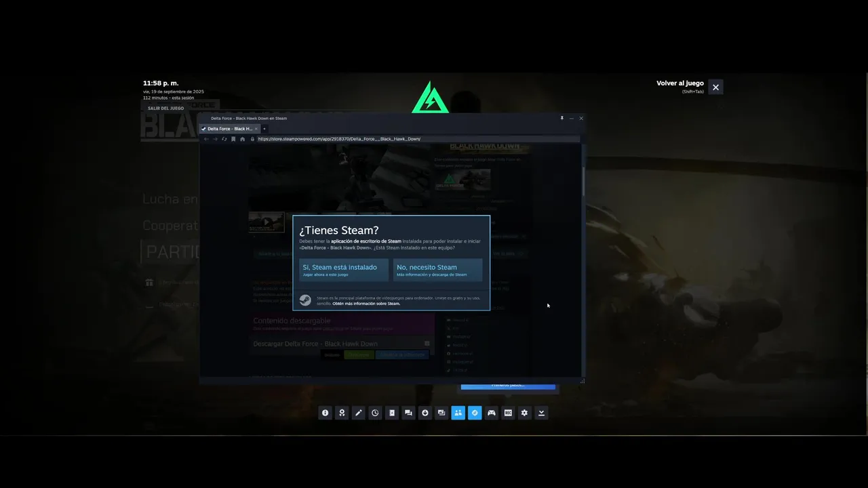Collapse the overlay toolbar with underlined arrow
The width and height of the screenshot is (868, 488).
coord(541,413)
